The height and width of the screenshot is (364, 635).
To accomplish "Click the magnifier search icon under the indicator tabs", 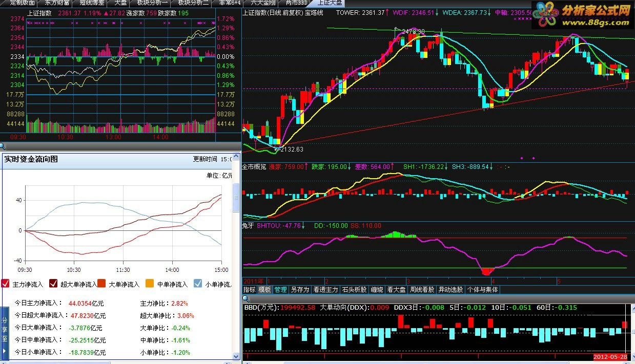I will tap(245, 298).
